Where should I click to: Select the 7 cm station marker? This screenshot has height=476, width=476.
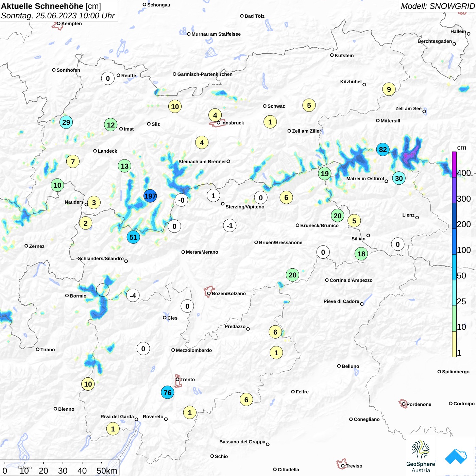(x=73, y=161)
